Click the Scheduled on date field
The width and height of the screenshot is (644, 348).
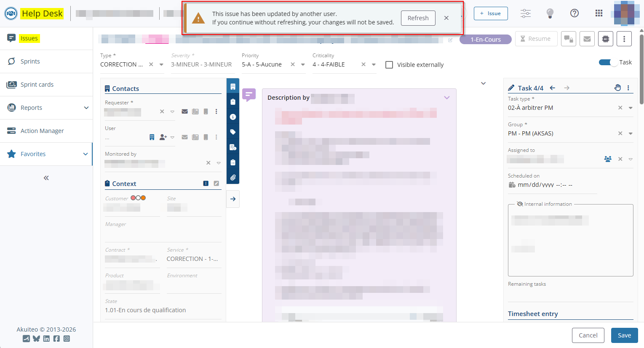point(545,185)
